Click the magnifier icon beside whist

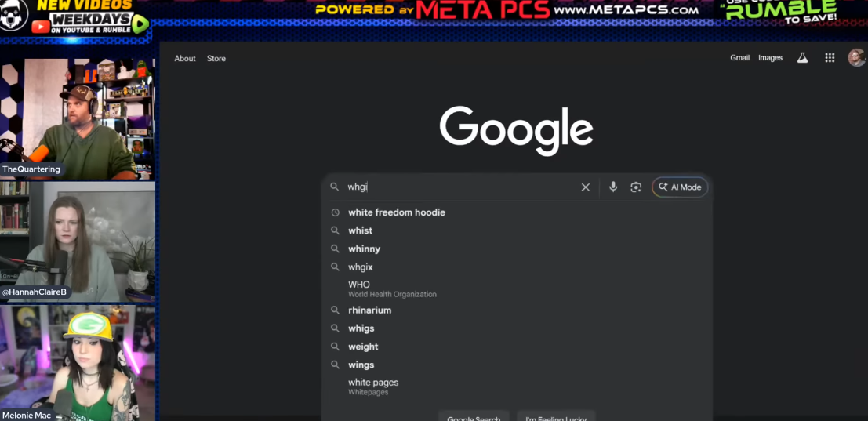click(335, 230)
